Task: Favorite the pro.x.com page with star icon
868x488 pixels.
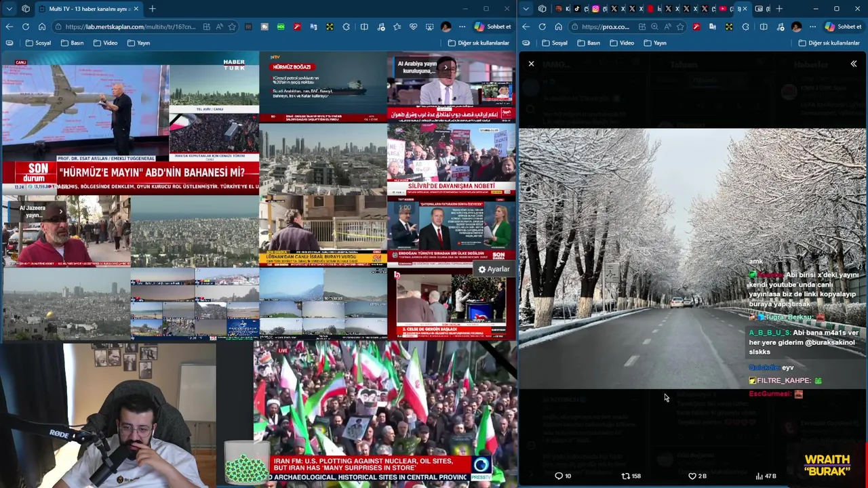Action: (680, 26)
